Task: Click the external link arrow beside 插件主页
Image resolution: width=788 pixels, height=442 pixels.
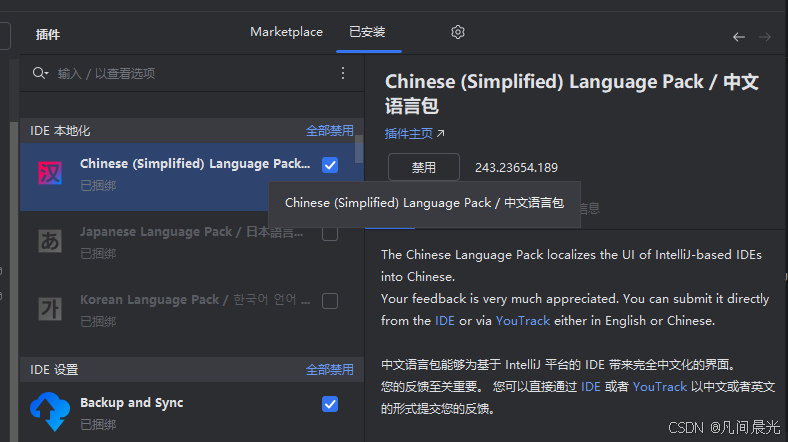Action: click(441, 134)
